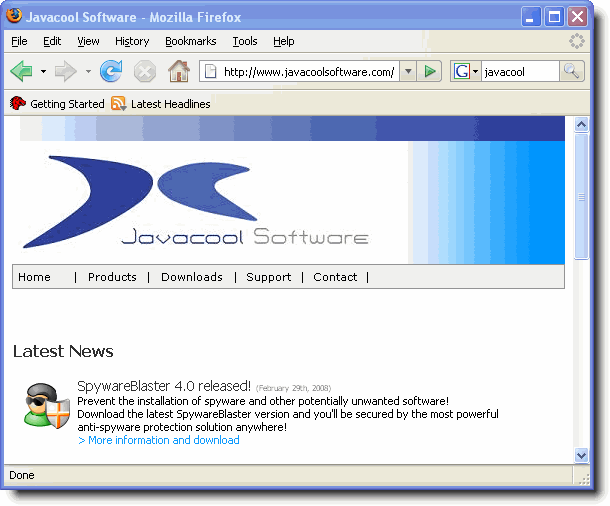Open the URL bar history dropdown
Viewport: 610px width, 506px height.
coord(408,71)
